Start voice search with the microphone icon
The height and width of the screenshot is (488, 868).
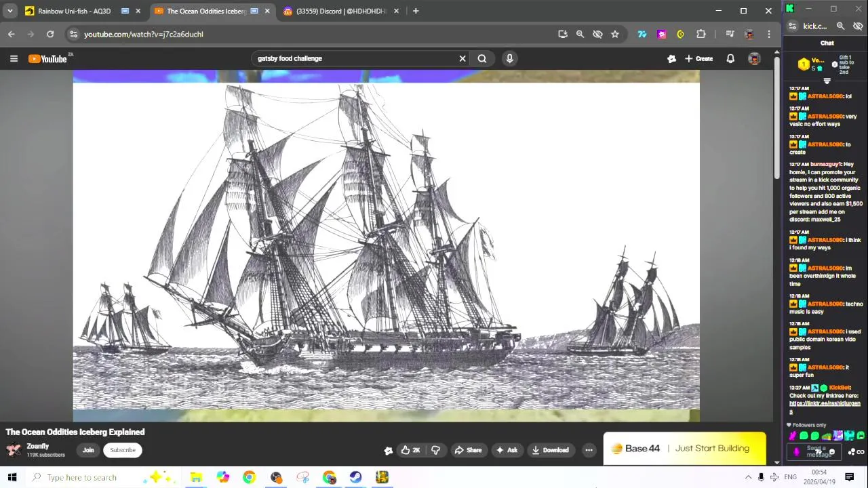(x=509, y=58)
